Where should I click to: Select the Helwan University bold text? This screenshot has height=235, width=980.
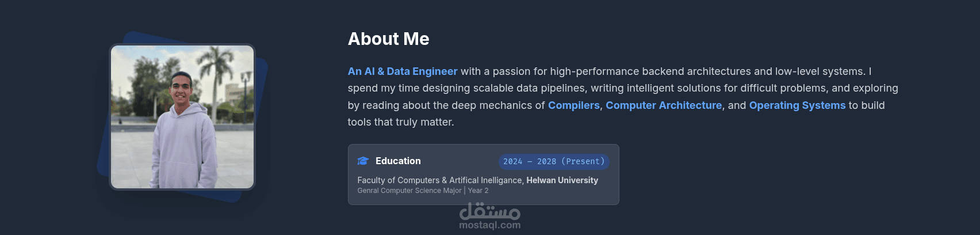[x=562, y=180]
